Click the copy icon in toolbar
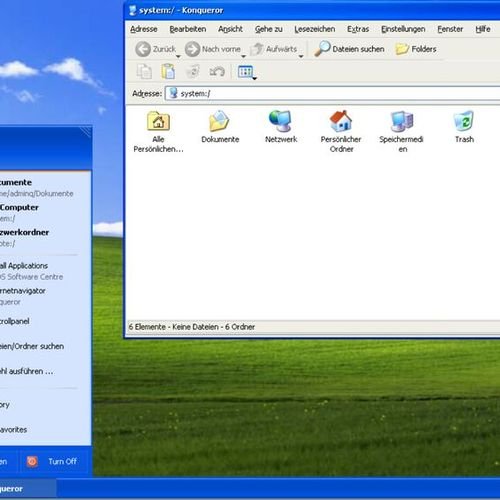Viewport: 500px width, 500px height. point(144,71)
